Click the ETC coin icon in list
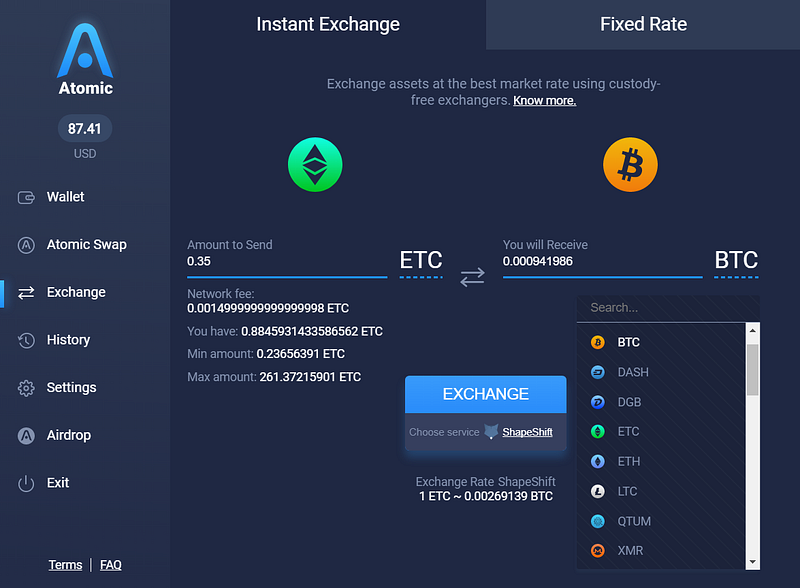This screenshot has height=588, width=800. click(x=597, y=431)
